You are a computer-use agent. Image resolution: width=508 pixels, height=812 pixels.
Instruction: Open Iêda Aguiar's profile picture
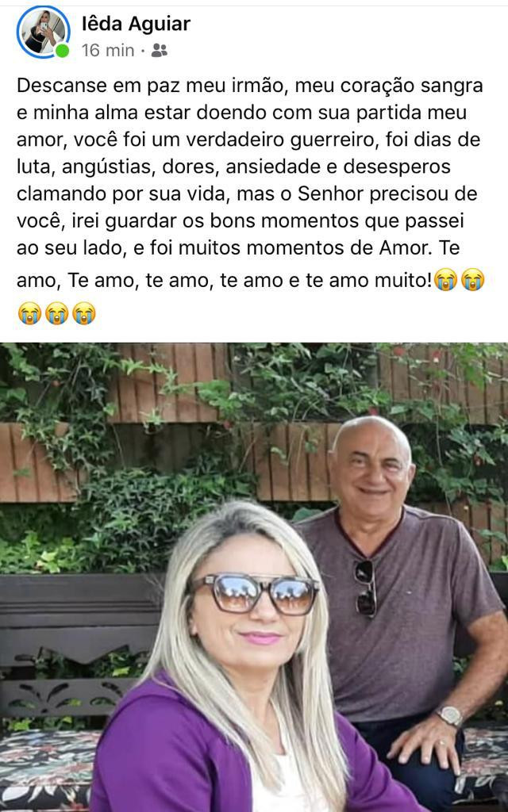[44, 32]
